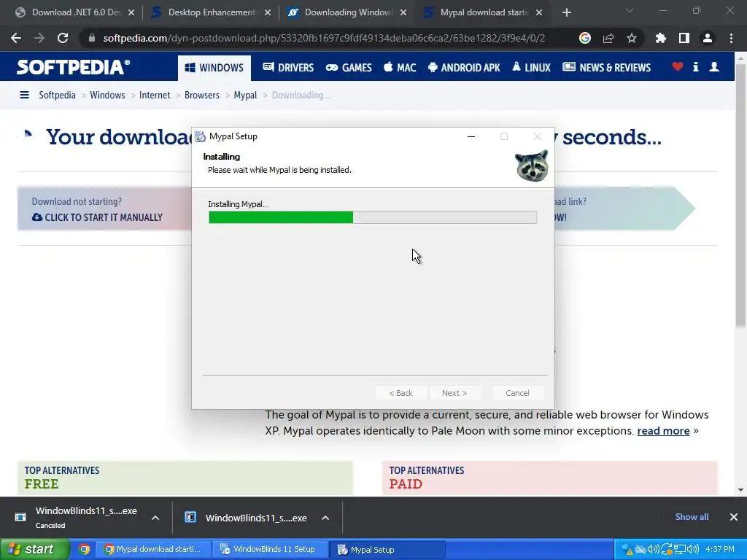Click the read more link
Image resolution: width=747 pixels, height=560 pixels.
663,430
